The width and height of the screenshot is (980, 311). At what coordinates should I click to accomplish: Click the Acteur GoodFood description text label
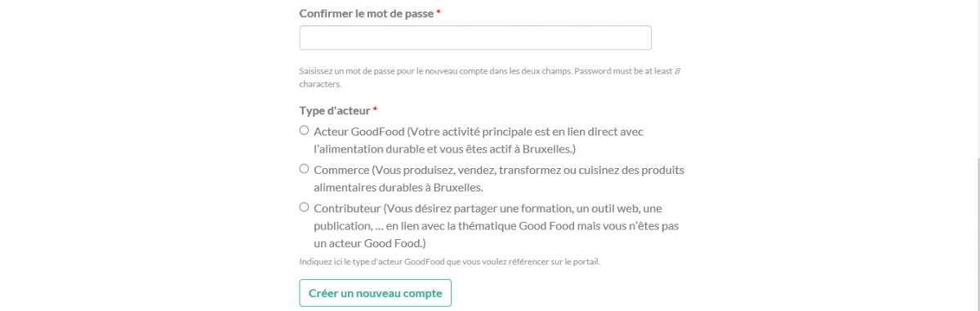(x=485, y=140)
